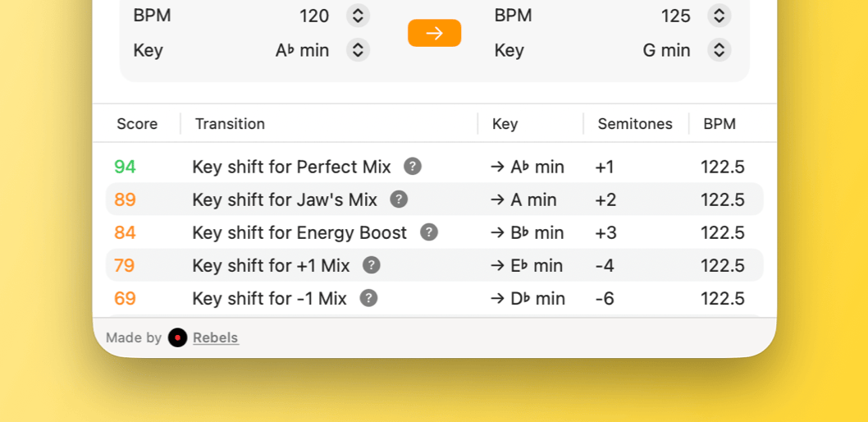Open the right key G min selector
The width and height of the screenshot is (868, 422).
719,50
